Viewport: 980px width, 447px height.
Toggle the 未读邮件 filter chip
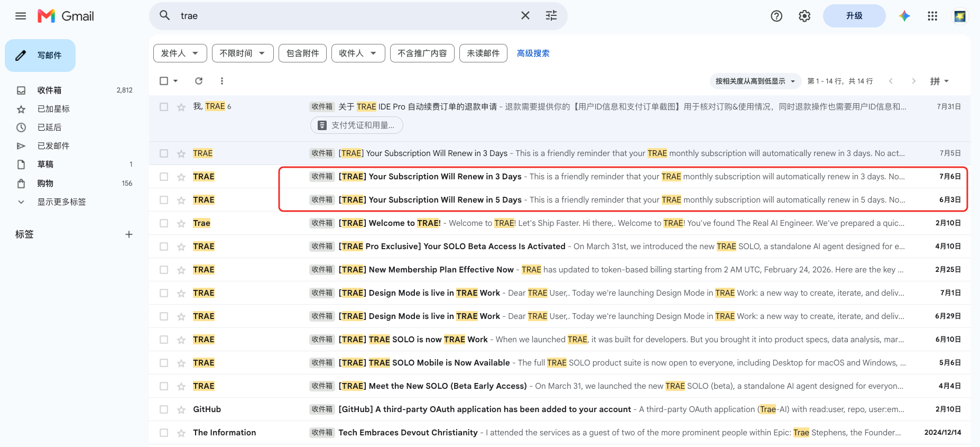(483, 53)
